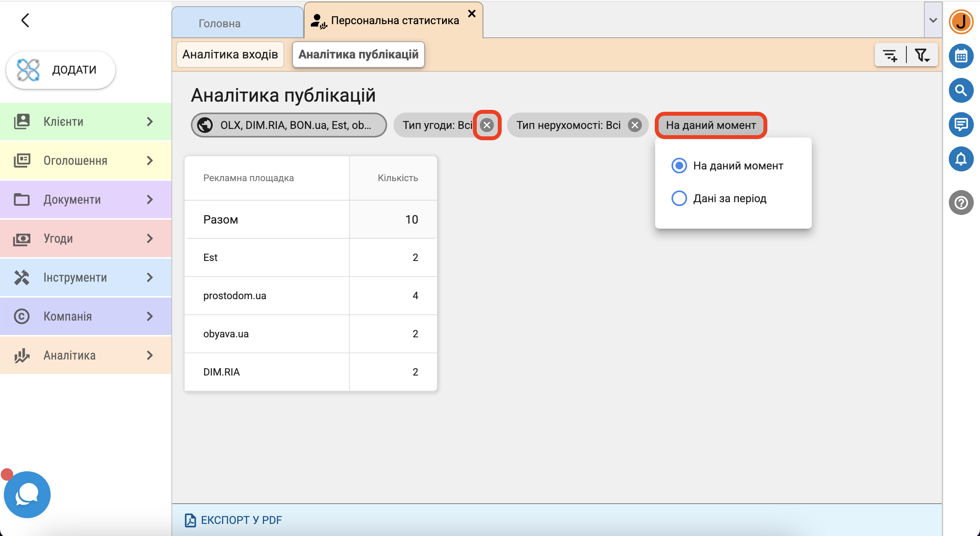Clear the Тип нерухомості filter chip
The height and width of the screenshot is (536, 980).
635,125
